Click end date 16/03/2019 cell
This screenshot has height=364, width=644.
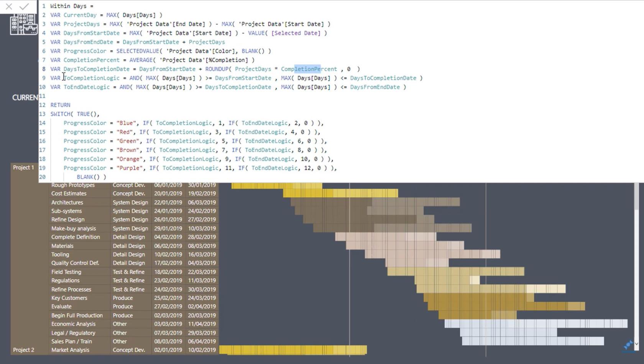click(x=202, y=254)
